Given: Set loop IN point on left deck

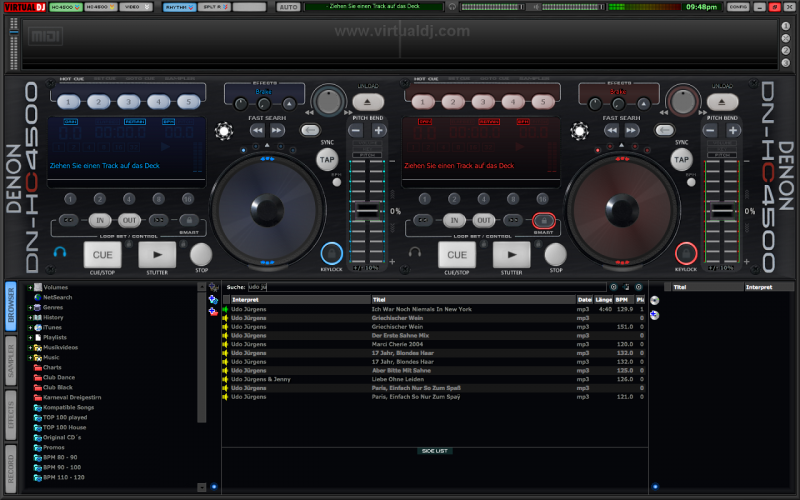Looking at the screenshot, I should (x=100, y=220).
